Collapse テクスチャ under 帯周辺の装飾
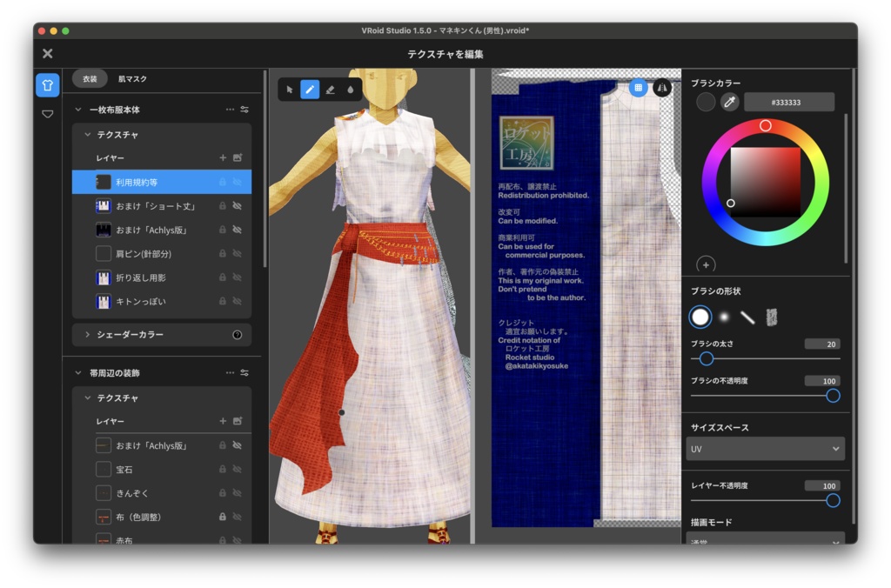The image size is (891, 588). click(88, 398)
